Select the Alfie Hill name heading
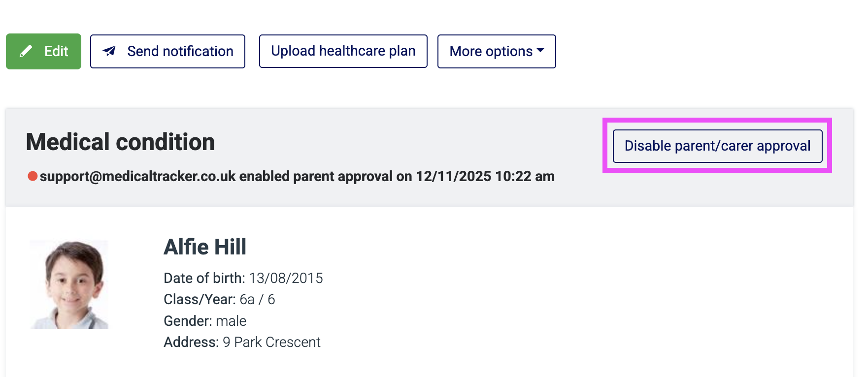Screen dimensions: 868x377 (205, 247)
